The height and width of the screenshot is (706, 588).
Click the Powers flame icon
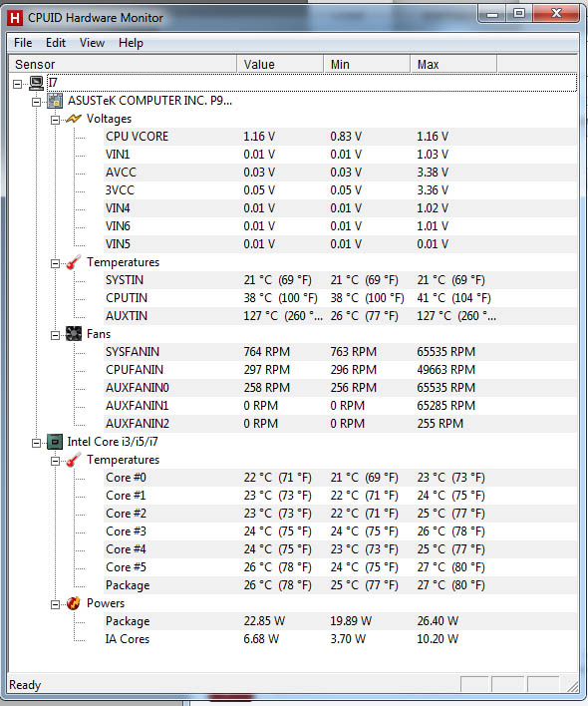(x=74, y=603)
